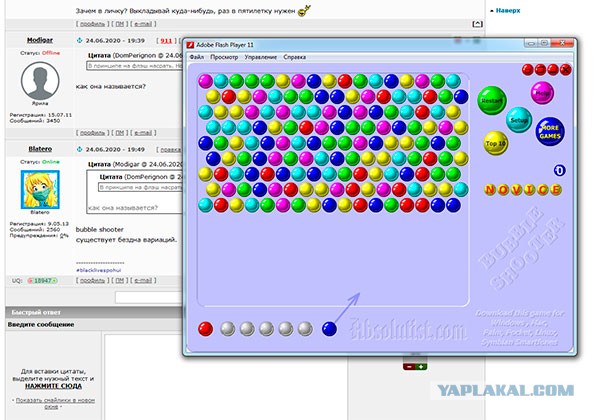The image size is (600, 420).
Task: Click e-mail link under Modigar's post
Action: coord(143,133)
